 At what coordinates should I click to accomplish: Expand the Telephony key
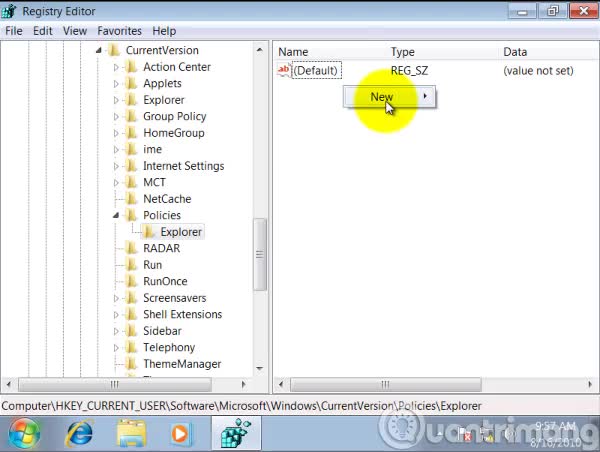coord(116,348)
